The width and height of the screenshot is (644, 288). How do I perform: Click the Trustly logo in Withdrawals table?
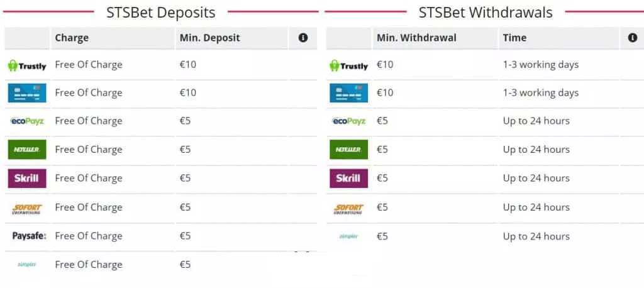(x=348, y=66)
